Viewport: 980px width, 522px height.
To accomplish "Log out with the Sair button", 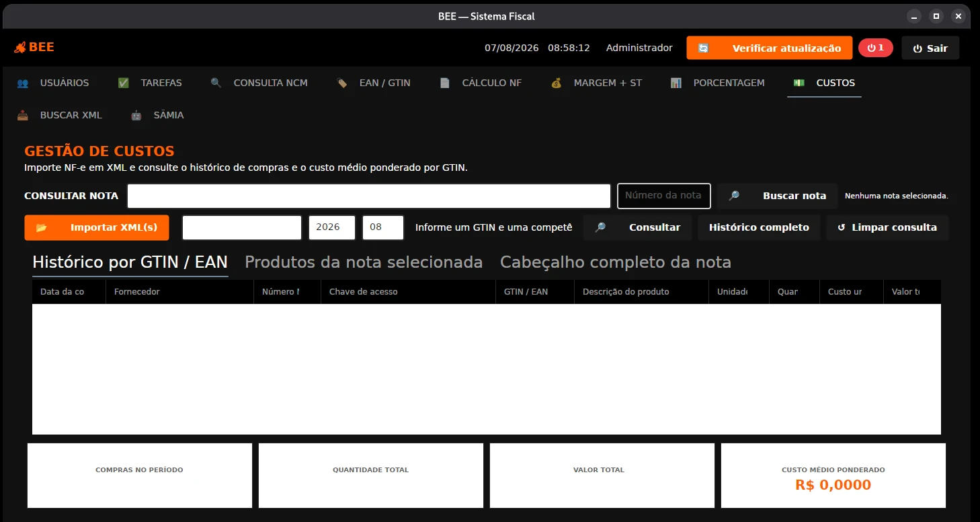I will pyautogui.click(x=930, y=48).
